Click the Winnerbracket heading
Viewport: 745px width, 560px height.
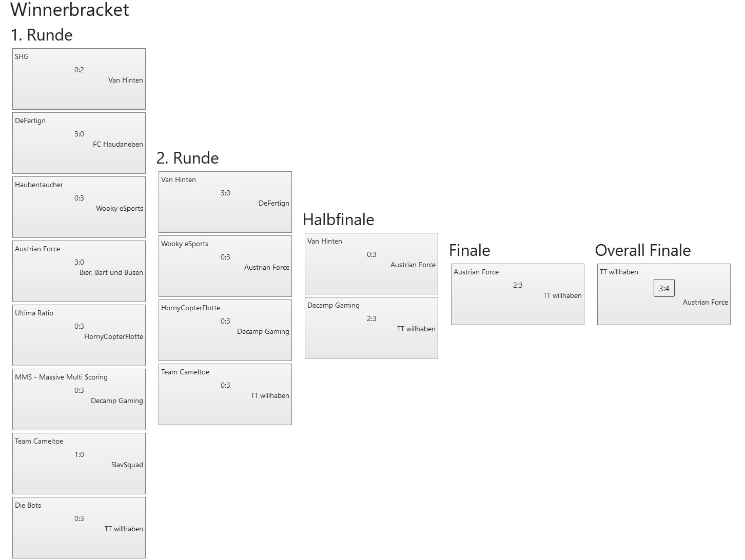tap(70, 10)
